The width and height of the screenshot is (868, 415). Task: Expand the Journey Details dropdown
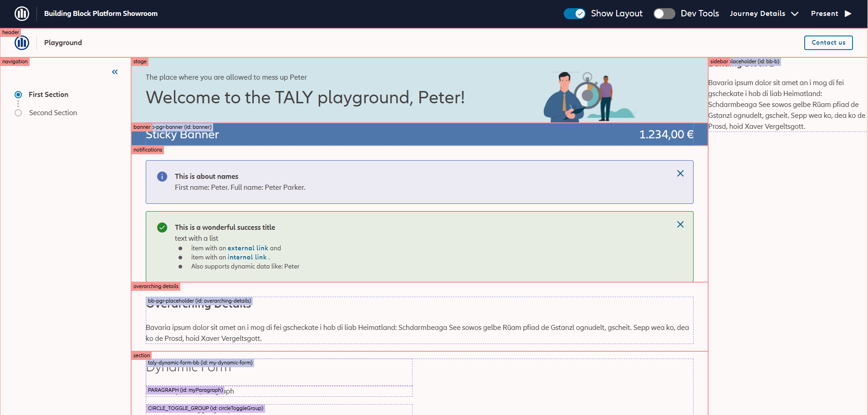[x=764, y=14]
